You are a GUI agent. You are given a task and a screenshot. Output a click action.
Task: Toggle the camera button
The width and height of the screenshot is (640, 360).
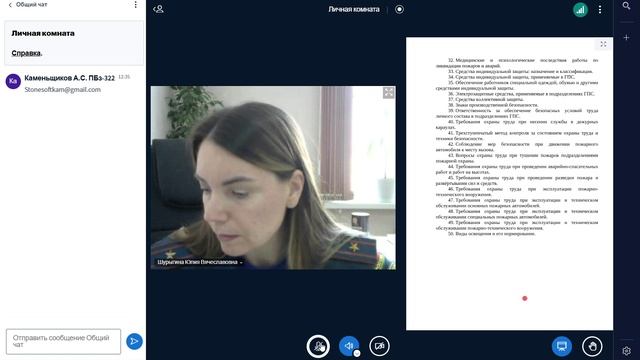click(379, 346)
